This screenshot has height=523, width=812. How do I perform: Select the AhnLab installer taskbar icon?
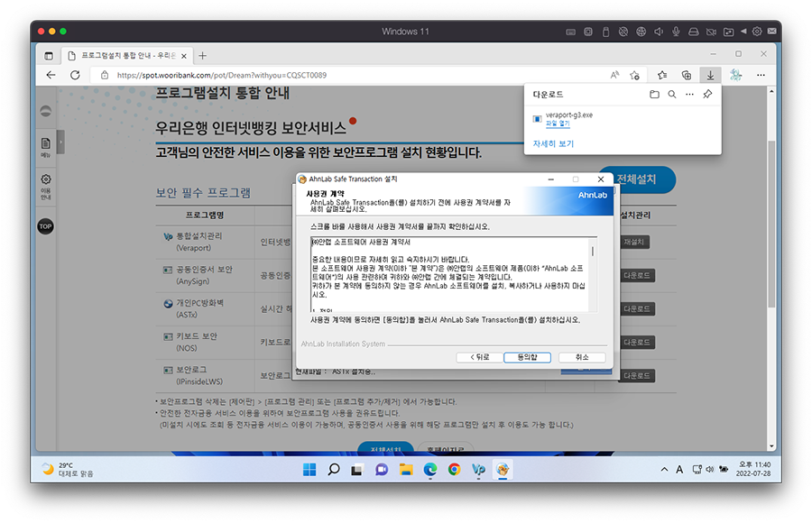pyautogui.click(x=503, y=470)
